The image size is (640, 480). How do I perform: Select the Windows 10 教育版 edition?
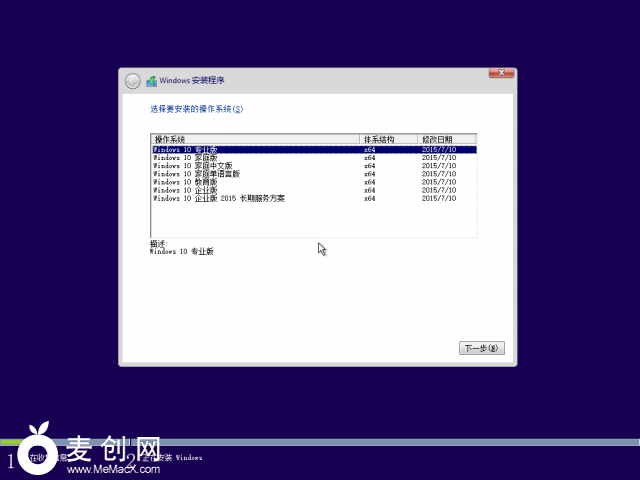(179, 182)
